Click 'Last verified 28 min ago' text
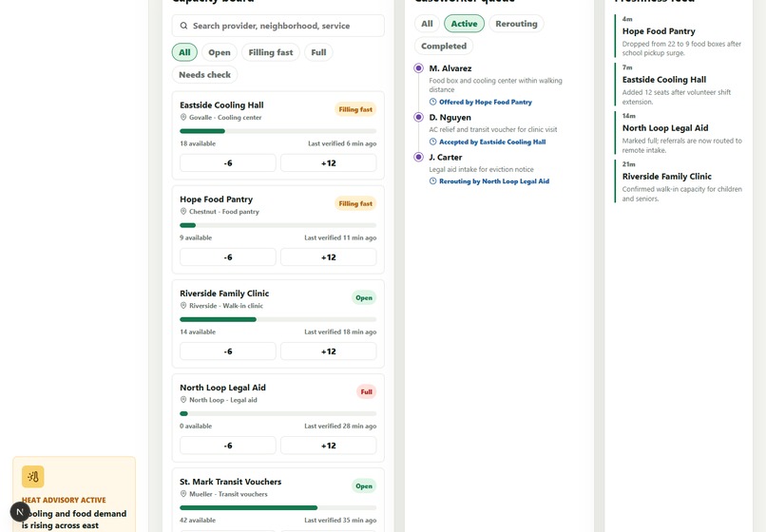Screen dimensions: 766x532 pos(340,426)
